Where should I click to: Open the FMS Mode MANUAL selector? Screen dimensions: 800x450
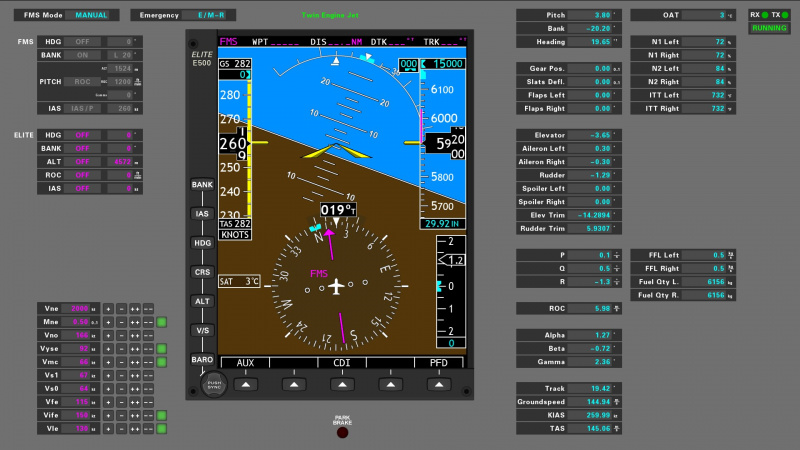(91, 15)
